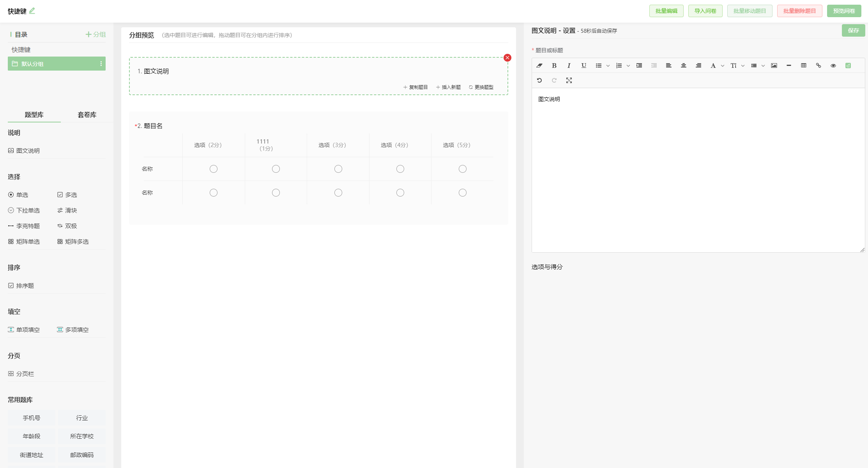
Task: Add a 排序题 ranking question
Action: 21,285
